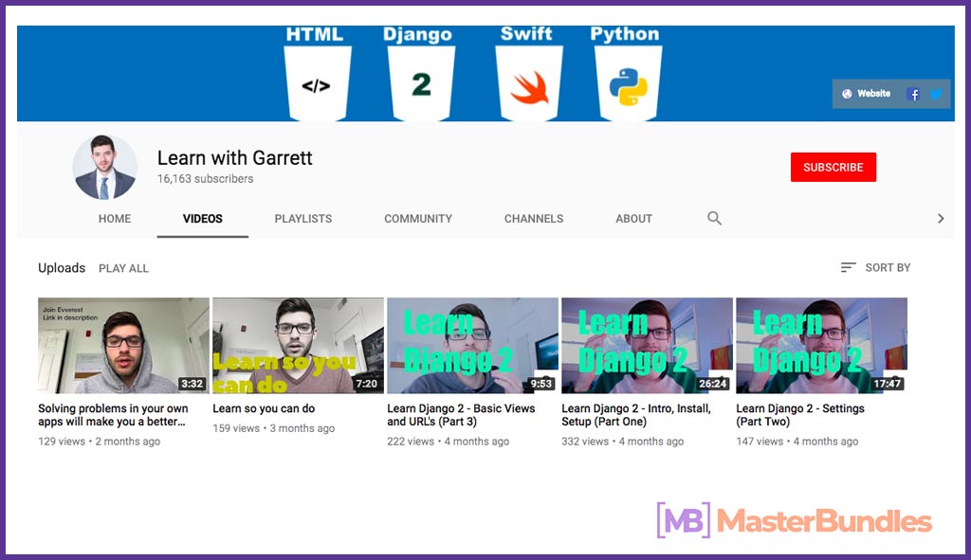Click the 17:47 Learn Django 2 thumbnail
Image resolution: width=971 pixels, height=560 pixels.
(x=822, y=345)
